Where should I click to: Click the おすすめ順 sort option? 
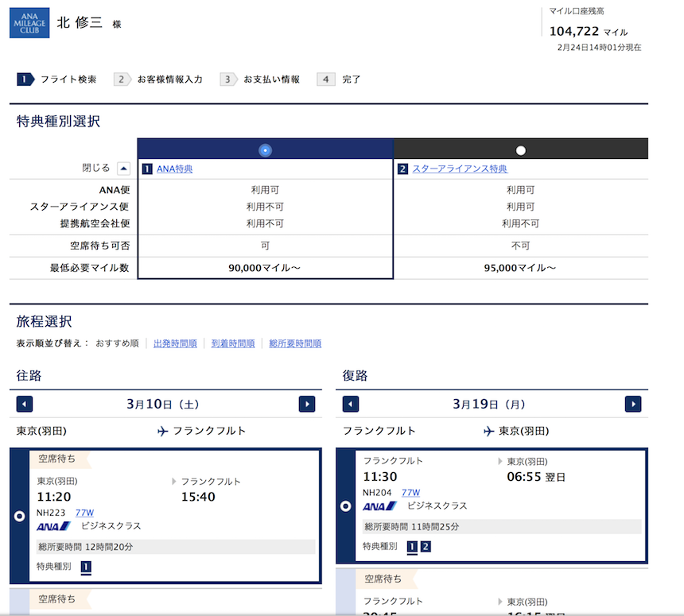[x=117, y=343]
